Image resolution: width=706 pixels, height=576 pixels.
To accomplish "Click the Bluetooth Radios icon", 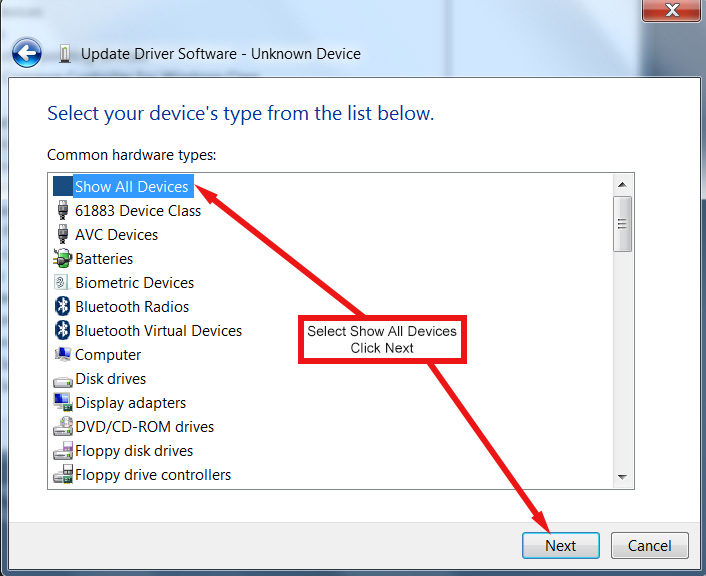I will tap(62, 307).
